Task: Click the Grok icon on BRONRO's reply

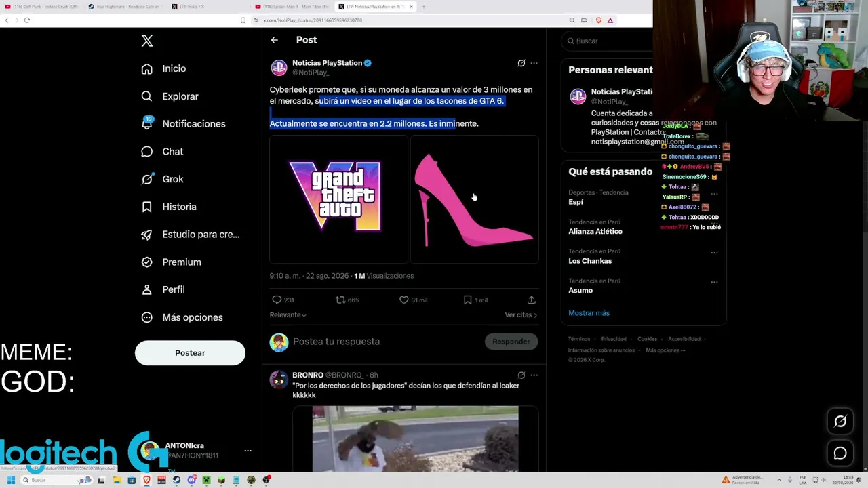Action: (521, 375)
